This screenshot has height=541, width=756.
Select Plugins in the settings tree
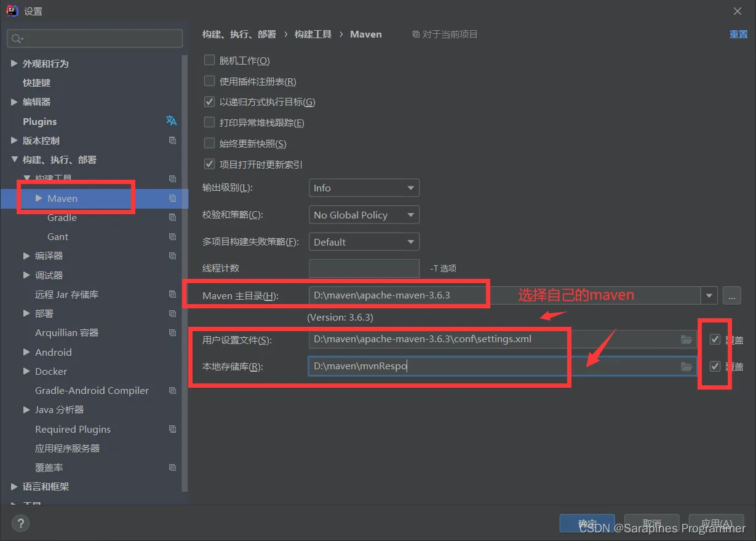point(39,121)
